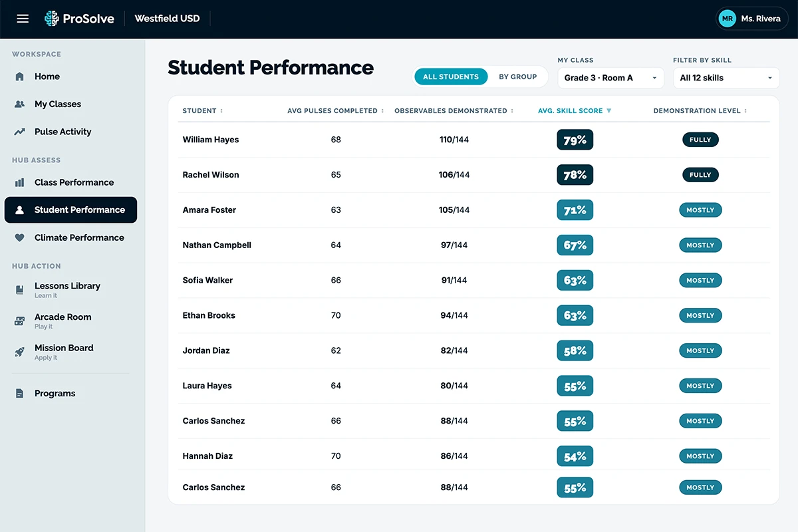798x532 pixels.
Task: Select student Sofia Walker
Action: [207, 281]
